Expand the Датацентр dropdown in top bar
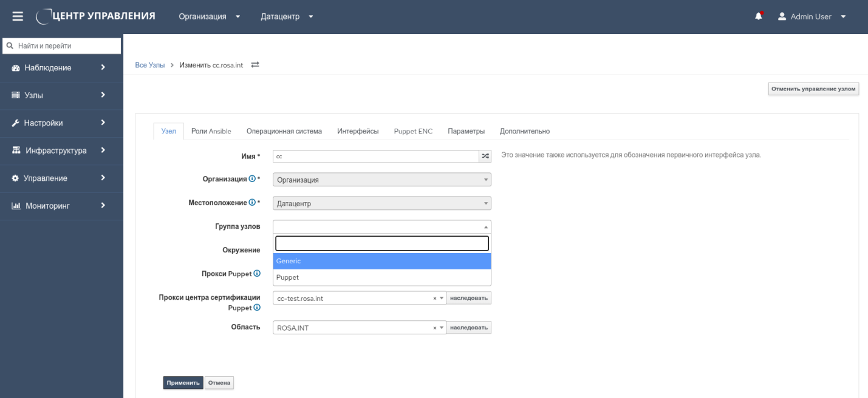Image resolution: width=868 pixels, height=398 pixels. (x=287, y=16)
